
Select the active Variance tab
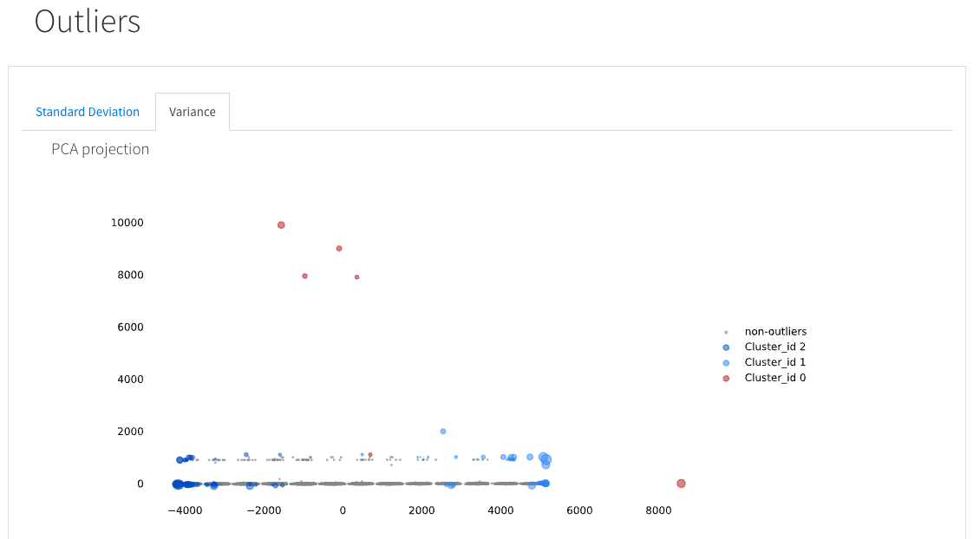click(192, 111)
